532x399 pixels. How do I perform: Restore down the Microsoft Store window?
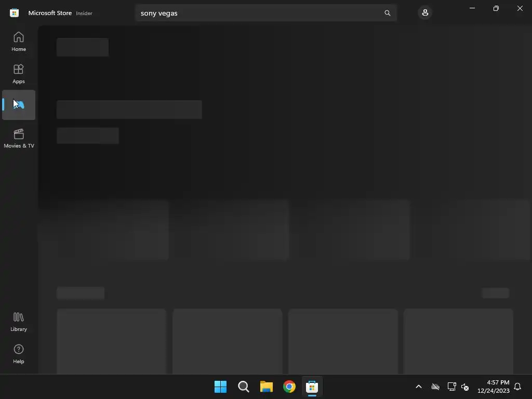(x=496, y=8)
